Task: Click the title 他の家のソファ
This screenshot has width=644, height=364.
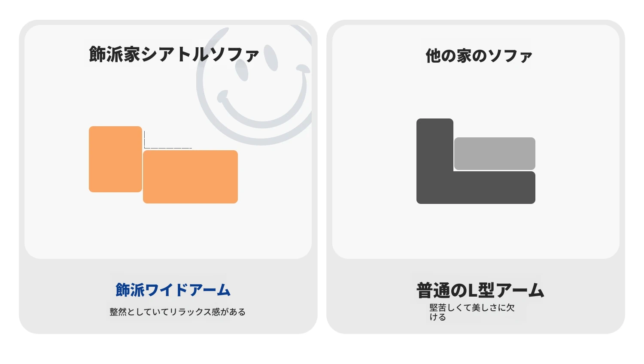Action: (479, 56)
